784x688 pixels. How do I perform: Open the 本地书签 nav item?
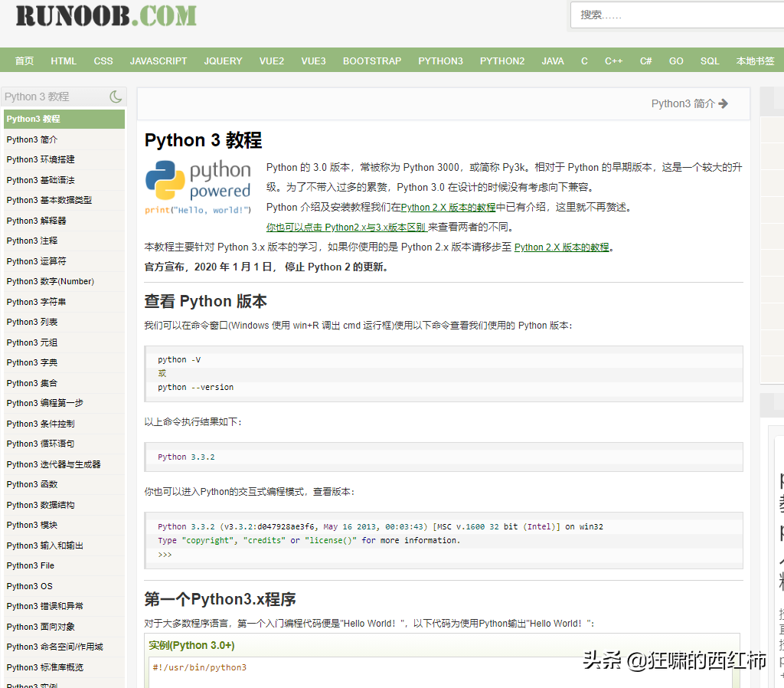pyautogui.click(x=755, y=61)
